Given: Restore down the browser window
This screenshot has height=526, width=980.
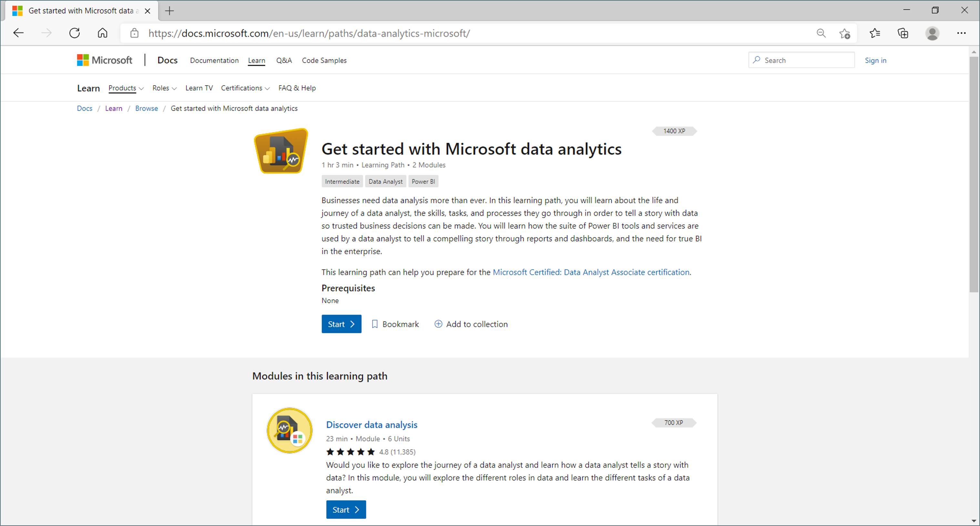Looking at the screenshot, I should click(935, 10).
